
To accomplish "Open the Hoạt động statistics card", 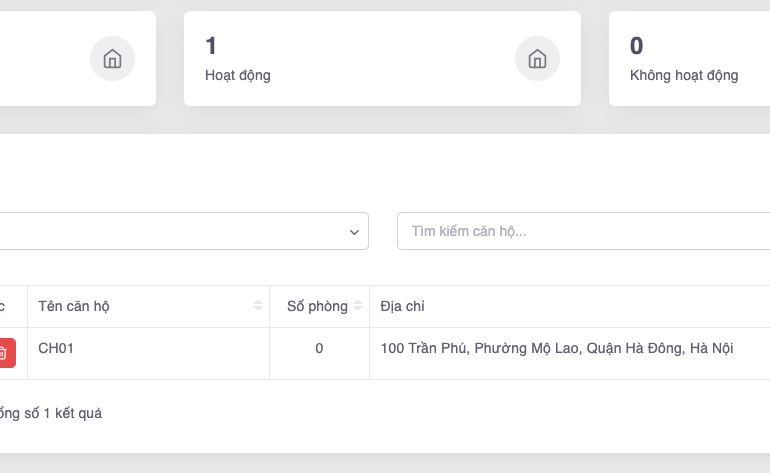I will (382, 58).
